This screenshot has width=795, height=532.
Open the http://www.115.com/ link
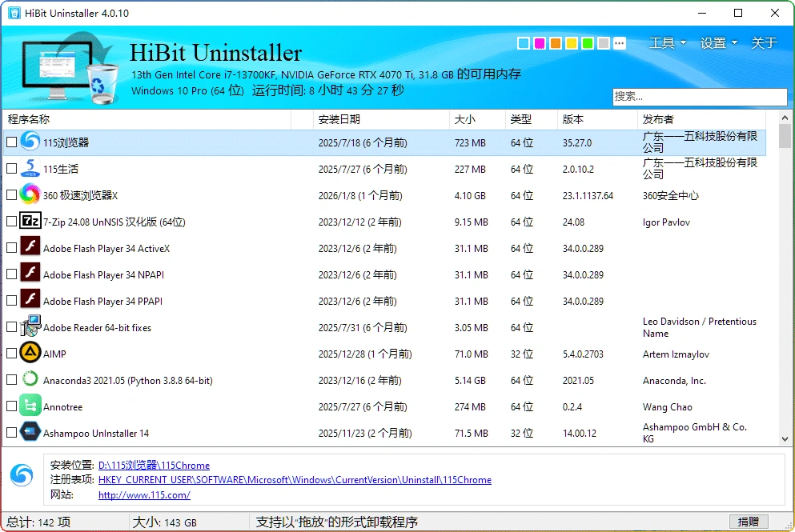(144, 494)
